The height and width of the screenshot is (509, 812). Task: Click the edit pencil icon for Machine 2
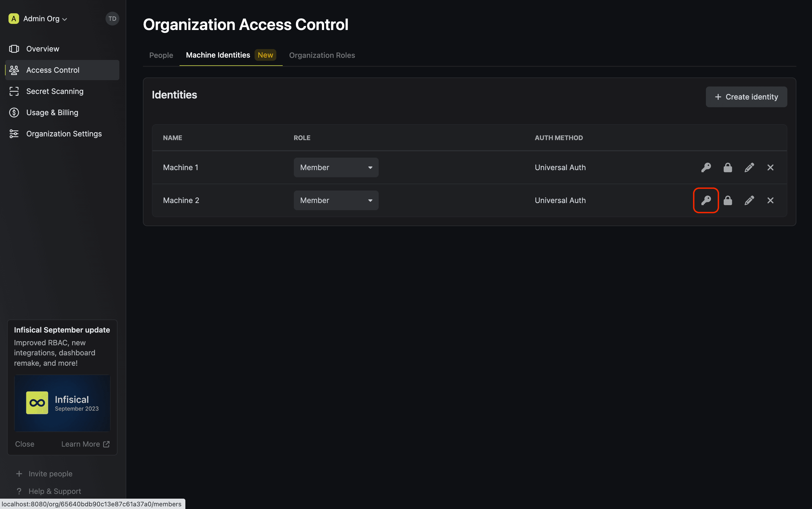point(749,200)
